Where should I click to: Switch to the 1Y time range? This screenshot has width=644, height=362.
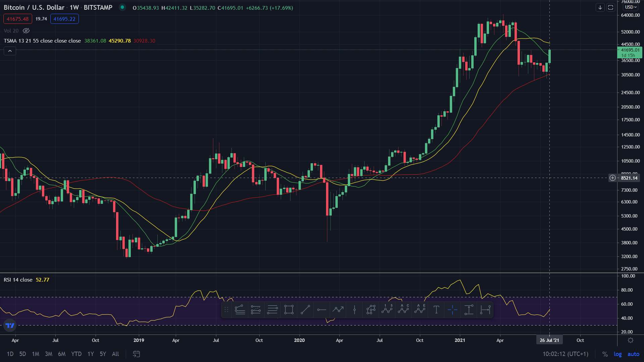[x=91, y=354]
